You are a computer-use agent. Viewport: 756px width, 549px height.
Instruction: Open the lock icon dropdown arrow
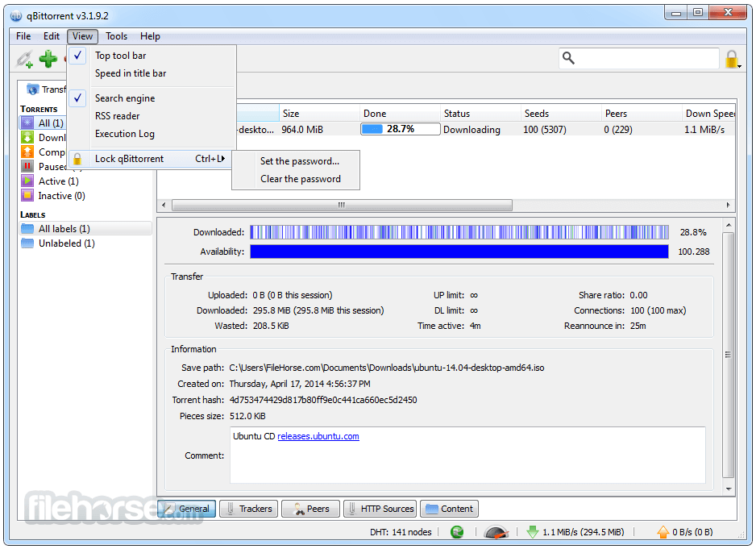740,66
